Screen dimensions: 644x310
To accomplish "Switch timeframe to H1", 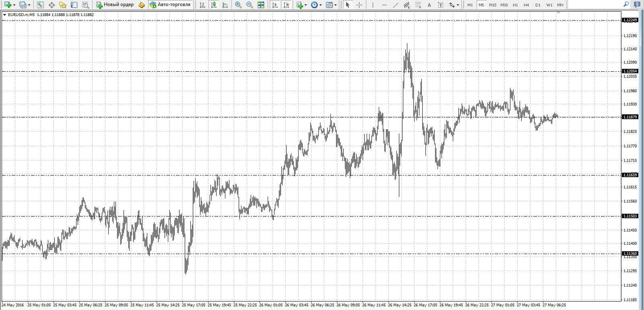I will tap(515, 5).
